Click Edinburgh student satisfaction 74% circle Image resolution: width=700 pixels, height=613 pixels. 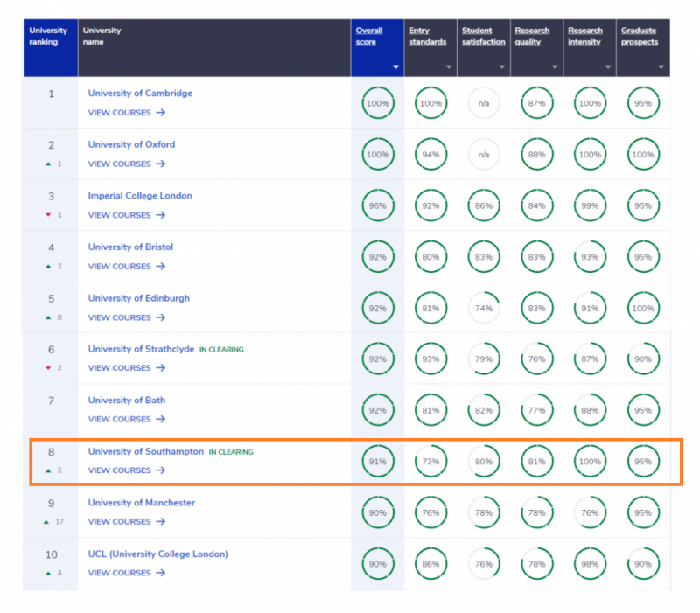coord(484,309)
